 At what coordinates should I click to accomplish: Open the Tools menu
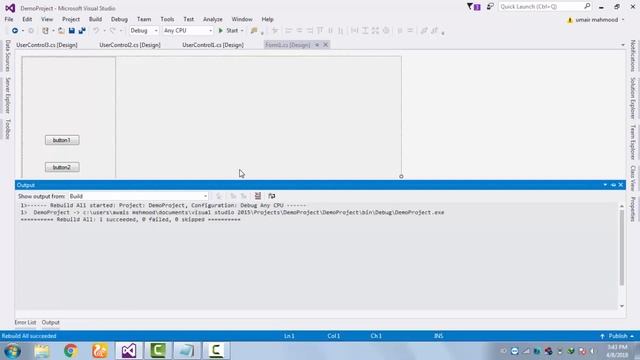167,19
